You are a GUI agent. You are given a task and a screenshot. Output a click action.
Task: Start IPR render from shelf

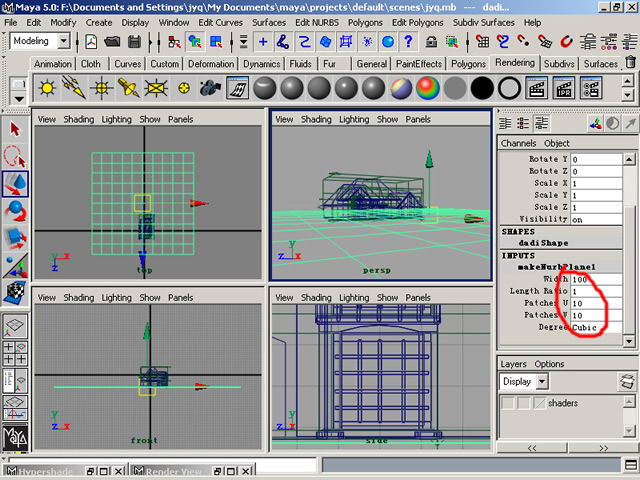(x=564, y=88)
